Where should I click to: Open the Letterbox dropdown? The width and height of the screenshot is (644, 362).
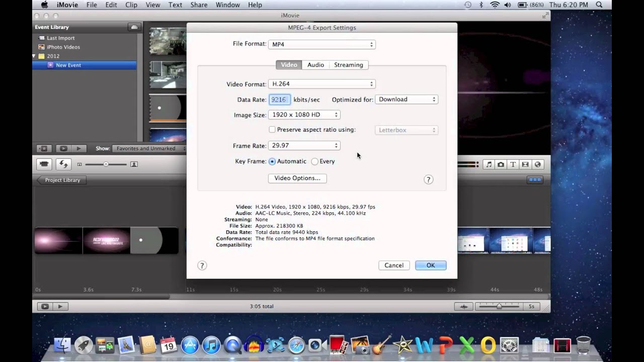407,130
